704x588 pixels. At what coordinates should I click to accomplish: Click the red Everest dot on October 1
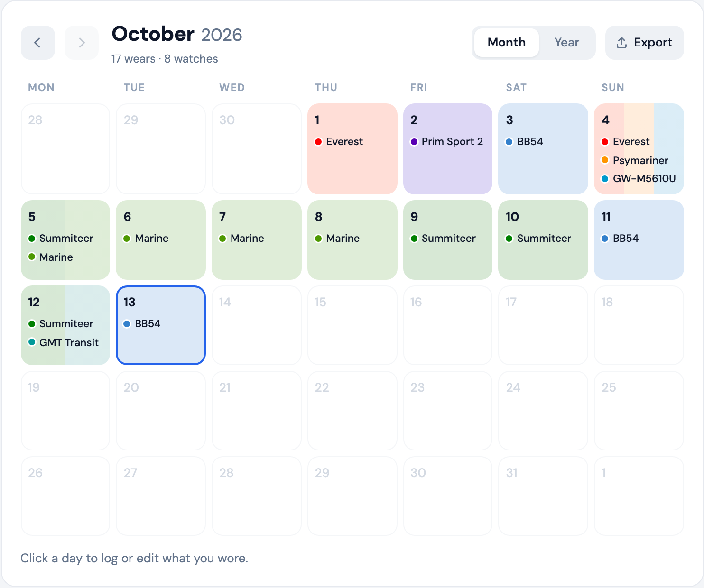coord(318,142)
